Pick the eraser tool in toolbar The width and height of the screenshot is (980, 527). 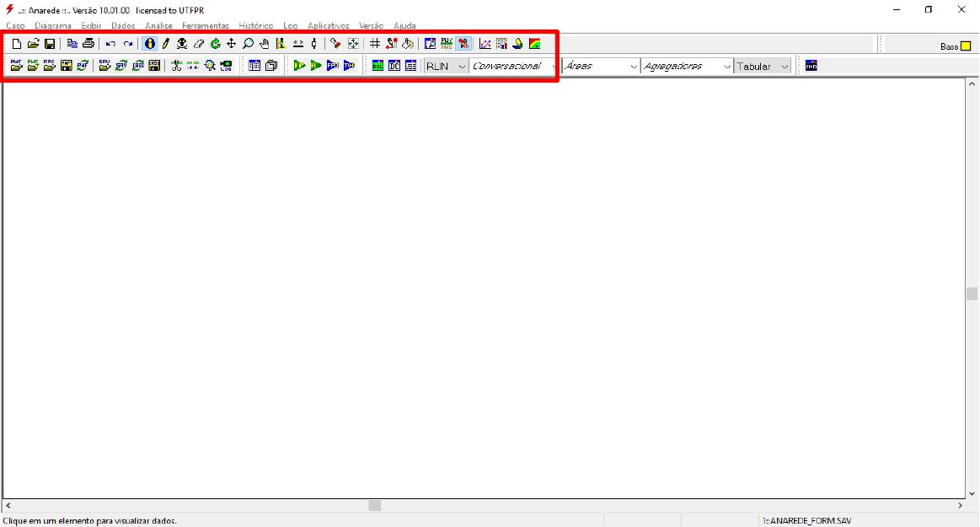pyautogui.click(x=199, y=44)
